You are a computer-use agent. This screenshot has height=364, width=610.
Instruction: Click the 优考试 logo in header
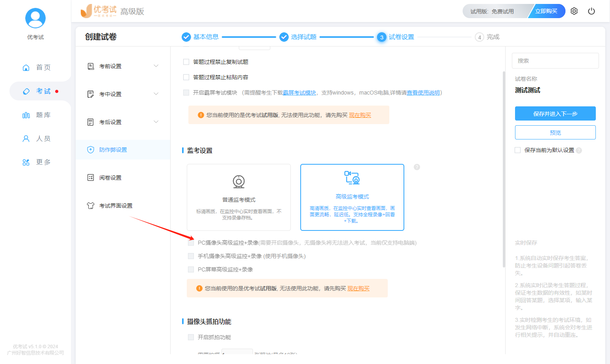99,11
